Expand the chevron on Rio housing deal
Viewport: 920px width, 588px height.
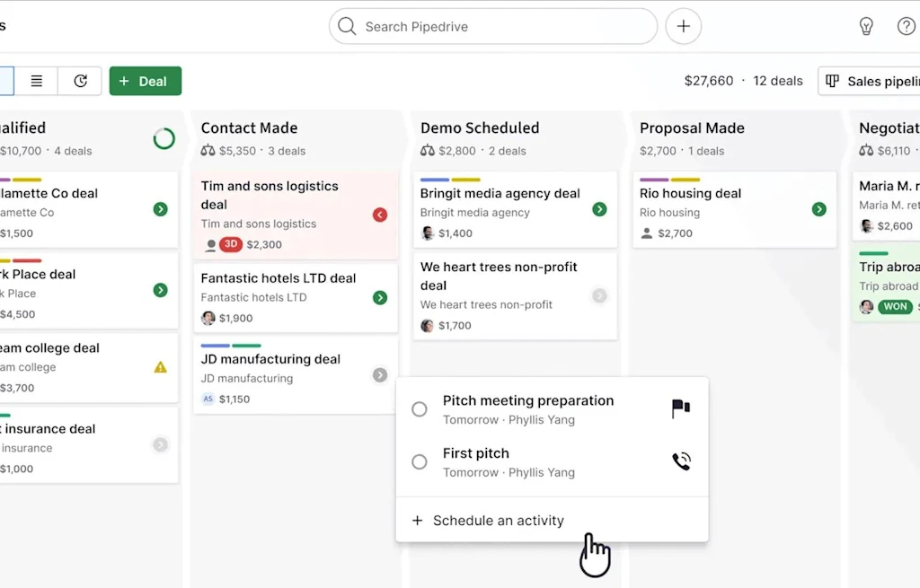coord(818,208)
